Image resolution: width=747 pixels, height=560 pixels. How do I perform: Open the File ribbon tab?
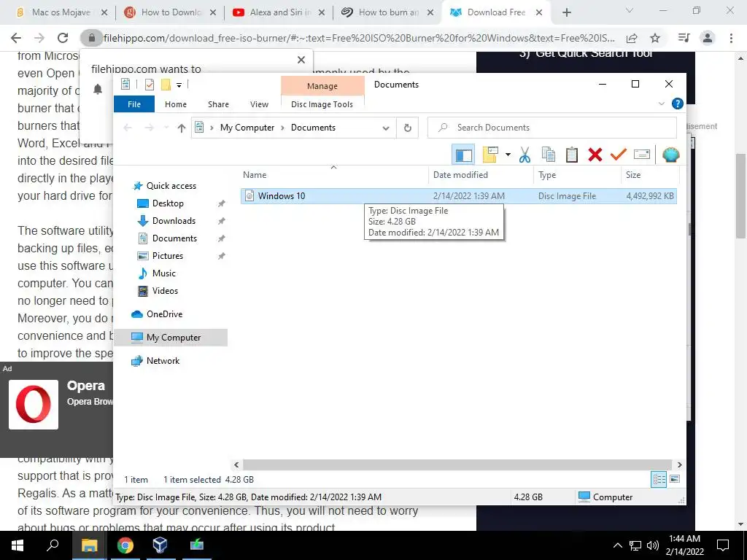pos(134,104)
